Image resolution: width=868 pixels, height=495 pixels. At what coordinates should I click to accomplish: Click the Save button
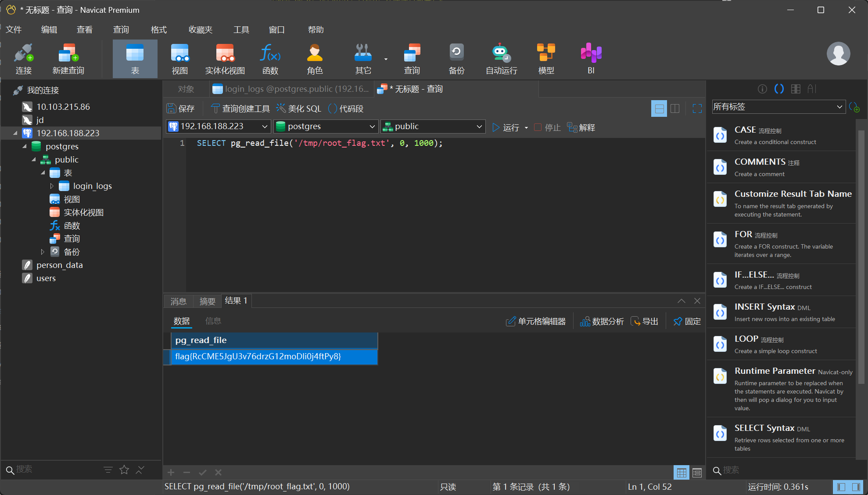point(180,108)
